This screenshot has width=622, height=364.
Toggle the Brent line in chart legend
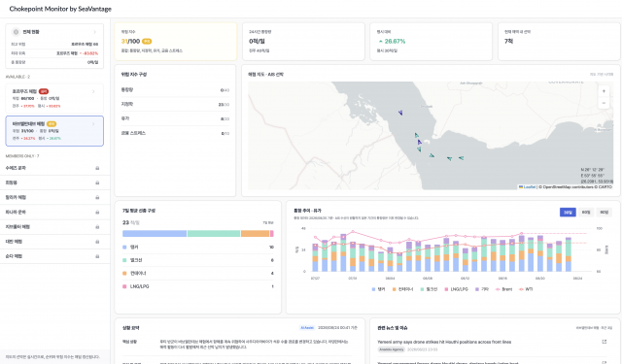(x=503, y=289)
